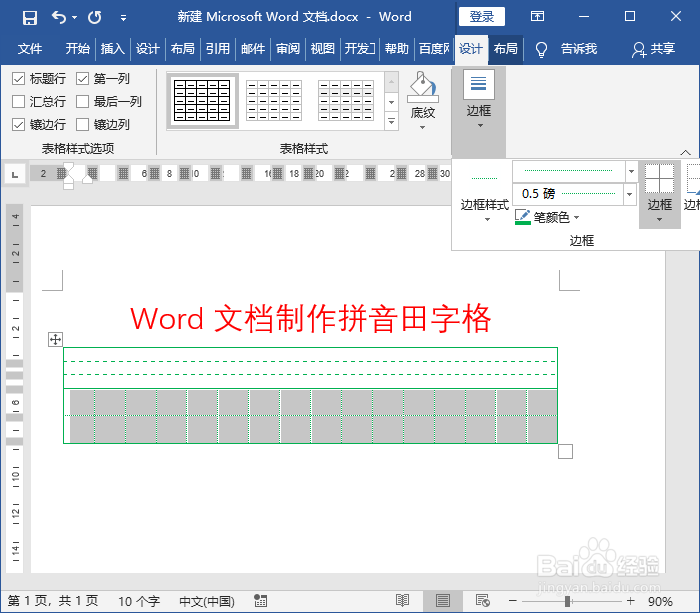Switch to the 开始 tab
Viewport: 700px width, 613px height.
[x=77, y=48]
